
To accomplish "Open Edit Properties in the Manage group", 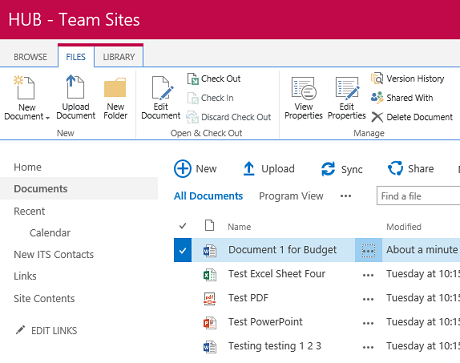I will pos(347,98).
